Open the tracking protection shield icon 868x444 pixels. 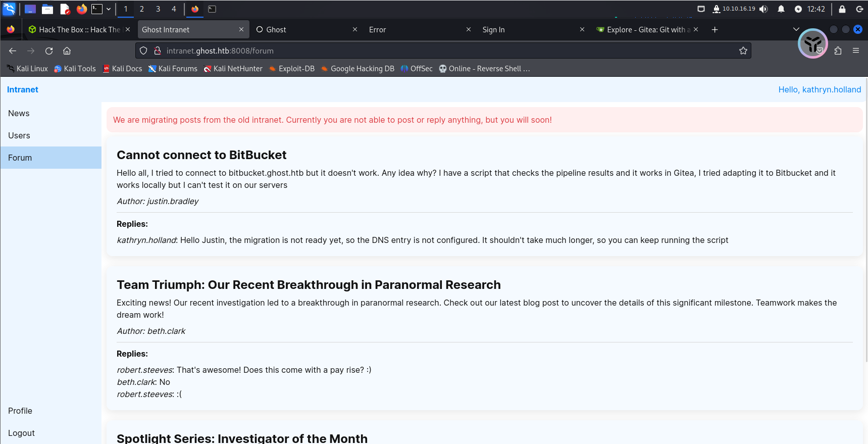[x=143, y=51]
